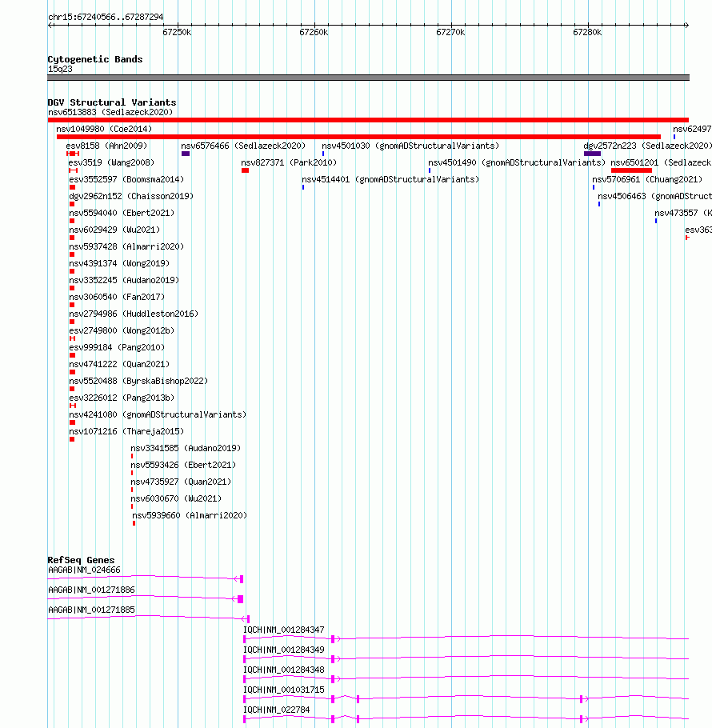The width and height of the screenshot is (712, 728).
Task: Open the Cytogenetic Bands track title
Action: point(95,59)
